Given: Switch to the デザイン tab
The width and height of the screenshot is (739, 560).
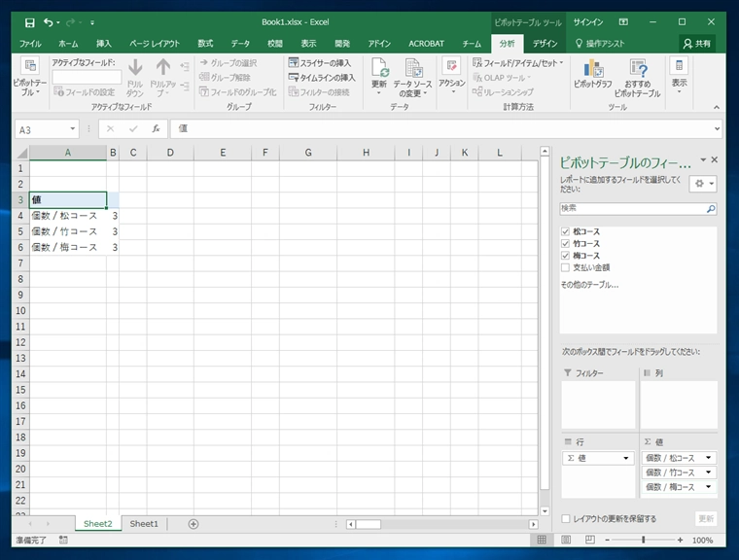Looking at the screenshot, I should coord(545,44).
